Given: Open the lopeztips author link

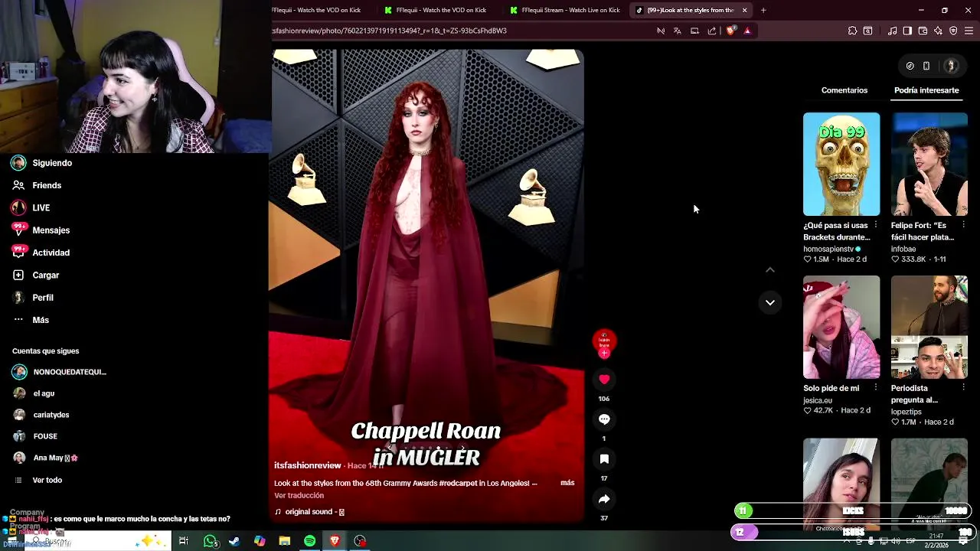Looking at the screenshot, I should pos(906,412).
